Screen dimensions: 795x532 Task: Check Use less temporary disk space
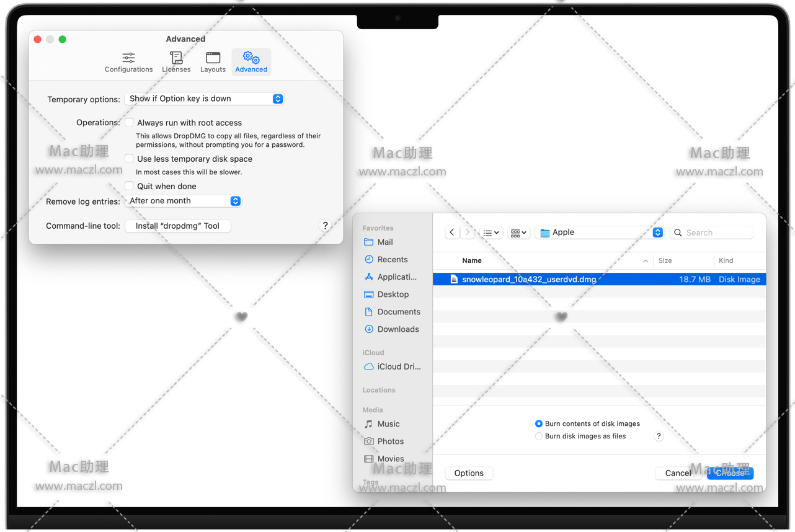point(129,159)
